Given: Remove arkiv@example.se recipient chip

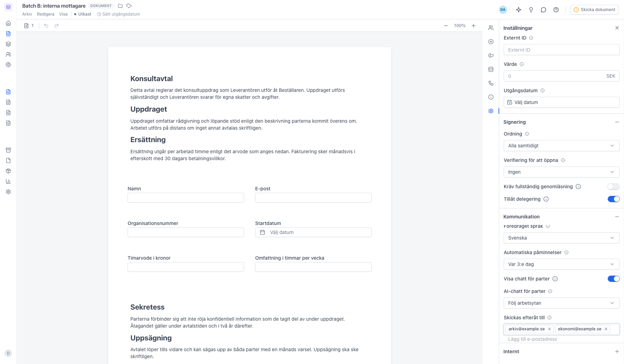Looking at the screenshot, I should pos(549,329).
